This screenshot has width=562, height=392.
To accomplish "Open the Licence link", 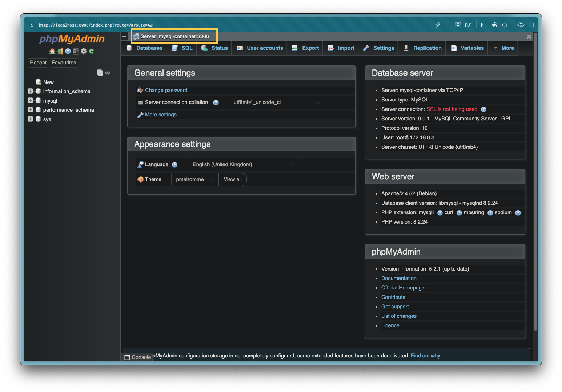I will 390,325.
